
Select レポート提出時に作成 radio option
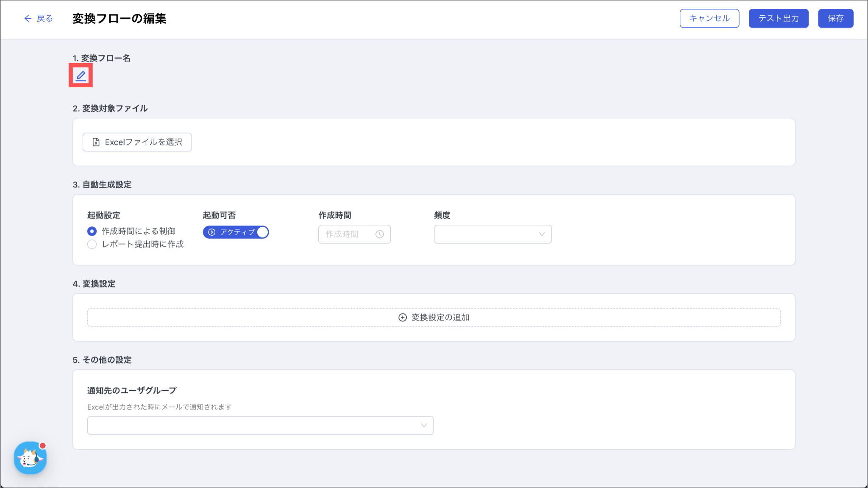tap(92, 244)
